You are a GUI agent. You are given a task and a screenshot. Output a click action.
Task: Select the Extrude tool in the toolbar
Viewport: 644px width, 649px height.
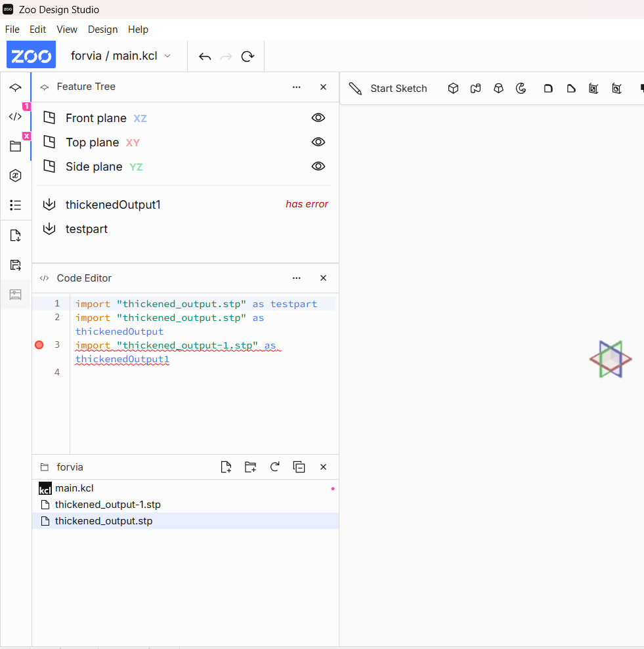click(453, 89)
